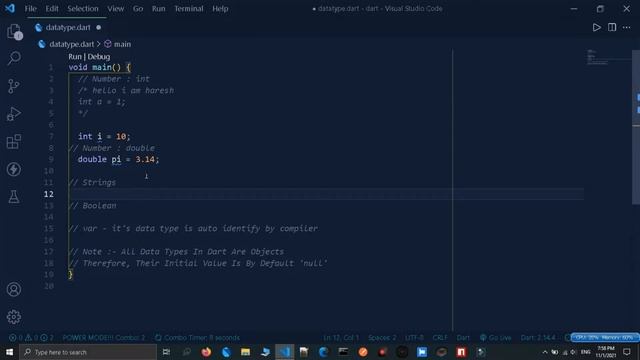
Task: Click the editor vertical scrollbar
Action: (636, 127)
